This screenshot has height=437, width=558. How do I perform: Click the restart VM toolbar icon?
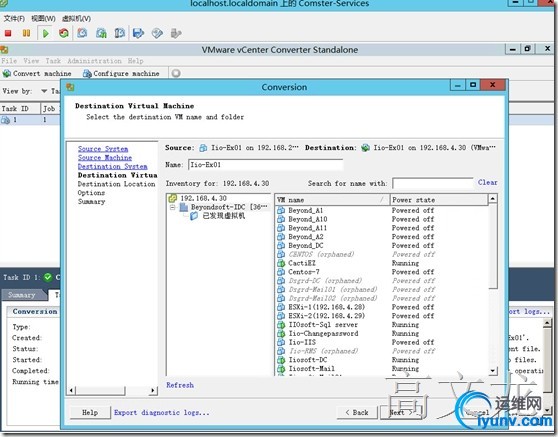click(x=64, y=33)
